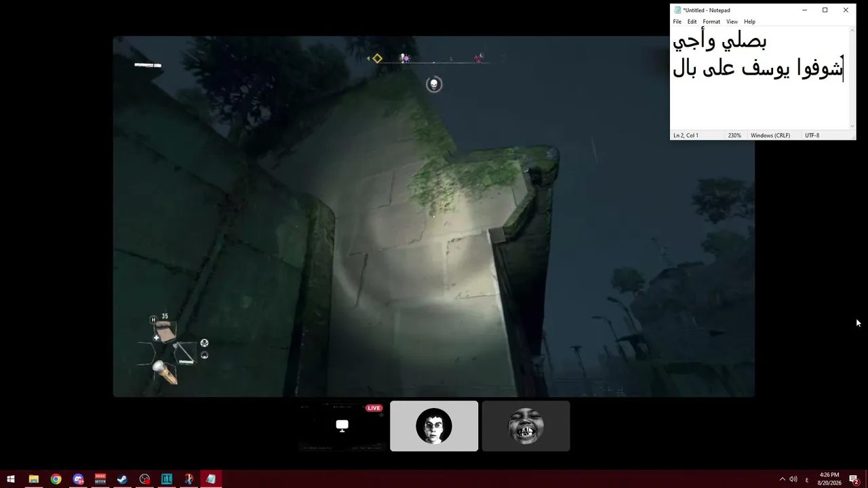Image resolution: width=868 pixels, height=488 pixels.
Task: Open Voicemeeter from the taskbar
Action: pyautogui.click(x=100, y=479)
